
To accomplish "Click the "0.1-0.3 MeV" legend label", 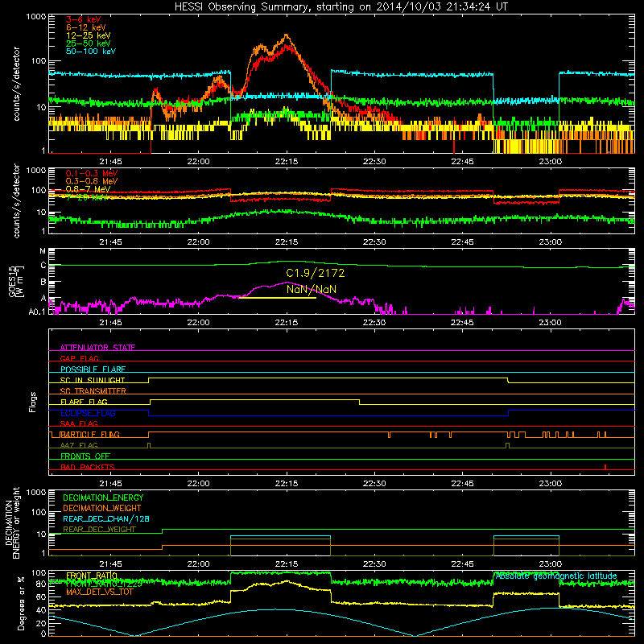I will pyautogui.click(x=92, y=173).
